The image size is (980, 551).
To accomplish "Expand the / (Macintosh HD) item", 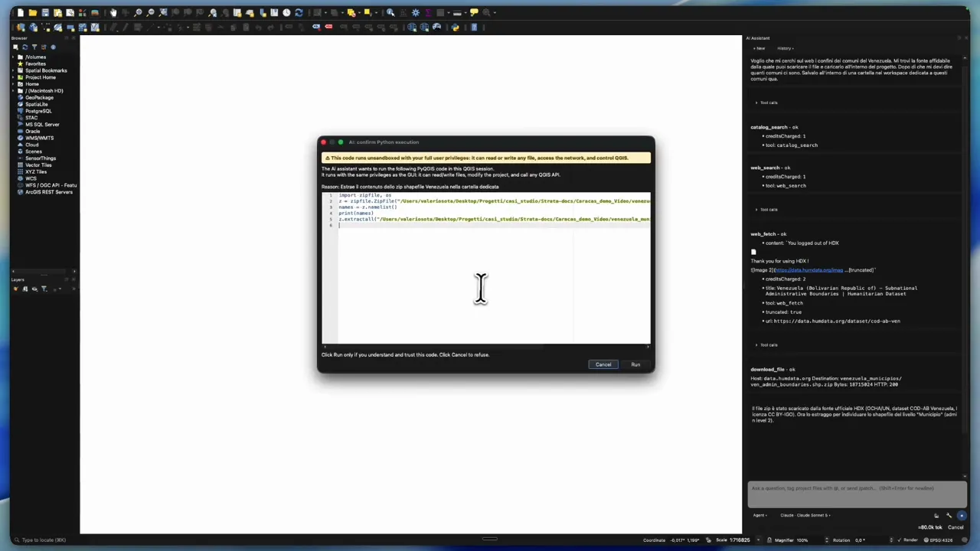I will tap(14, 90).
